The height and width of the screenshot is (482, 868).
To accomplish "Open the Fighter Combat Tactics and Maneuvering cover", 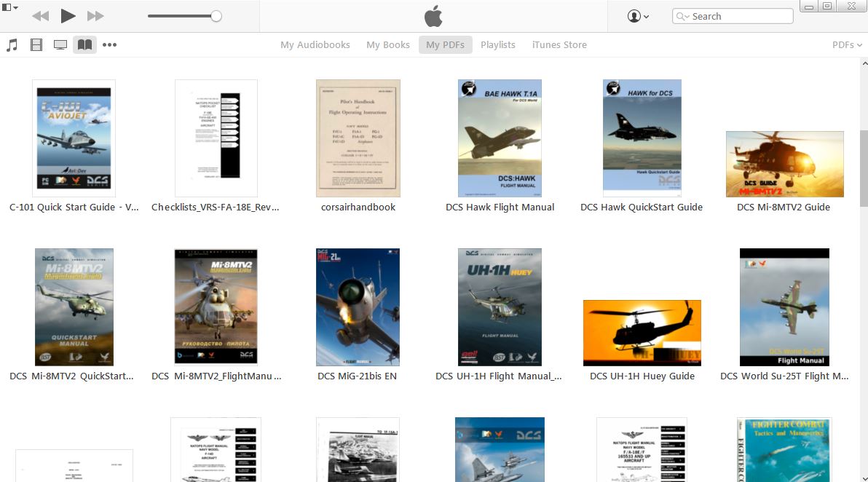I will (x=784, y=449).
